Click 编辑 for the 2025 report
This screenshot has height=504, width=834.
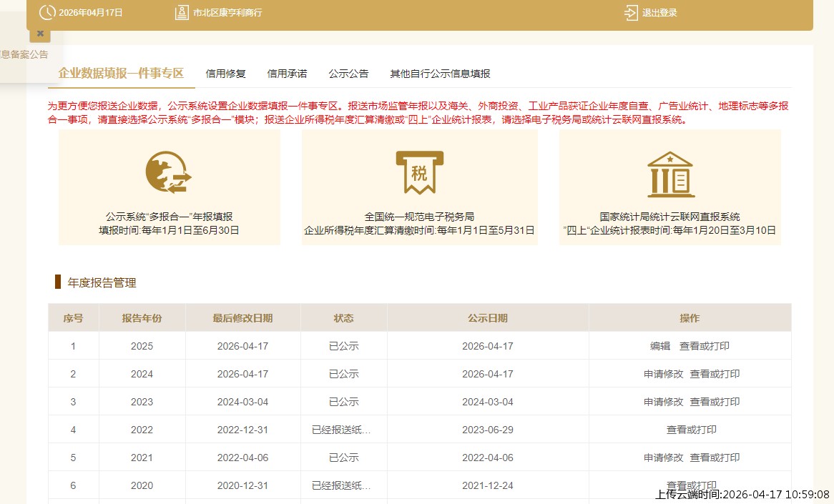point(659,346)
